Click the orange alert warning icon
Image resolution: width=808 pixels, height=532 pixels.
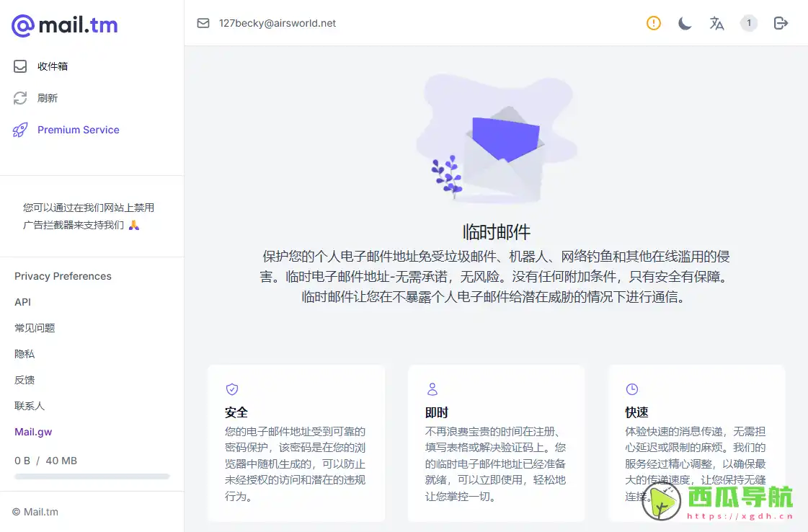point(653,23)
